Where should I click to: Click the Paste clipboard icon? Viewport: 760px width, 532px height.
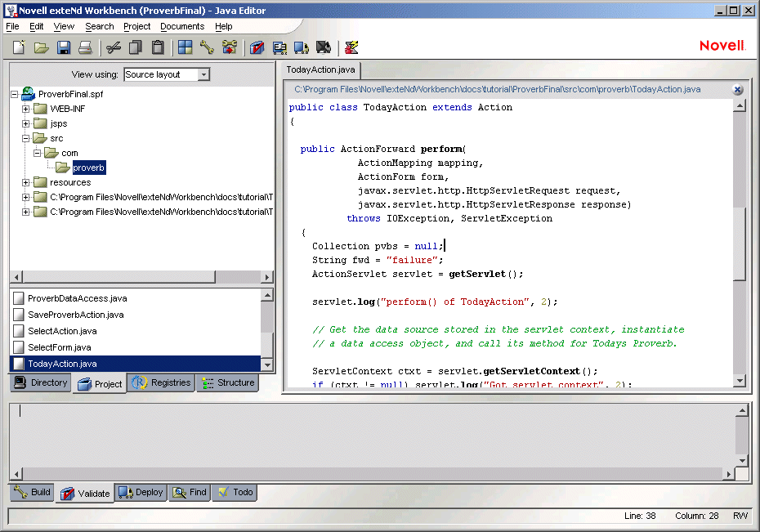(x=158, y=47)
